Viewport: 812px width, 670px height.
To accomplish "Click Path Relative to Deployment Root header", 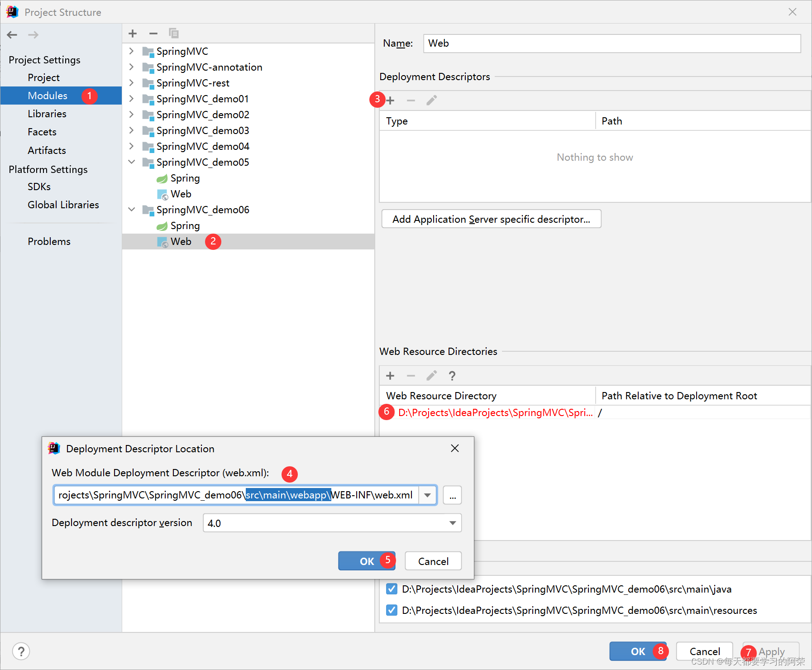I will [703, 396].
